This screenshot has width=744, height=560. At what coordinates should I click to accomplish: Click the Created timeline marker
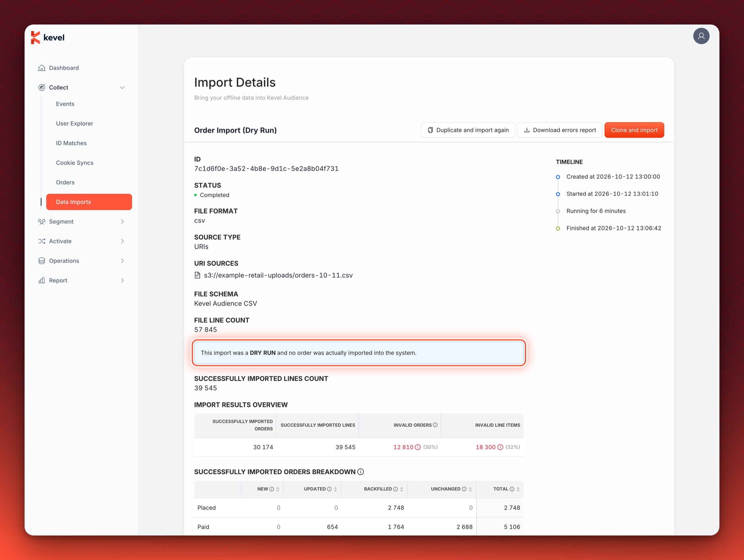[558, 177]
